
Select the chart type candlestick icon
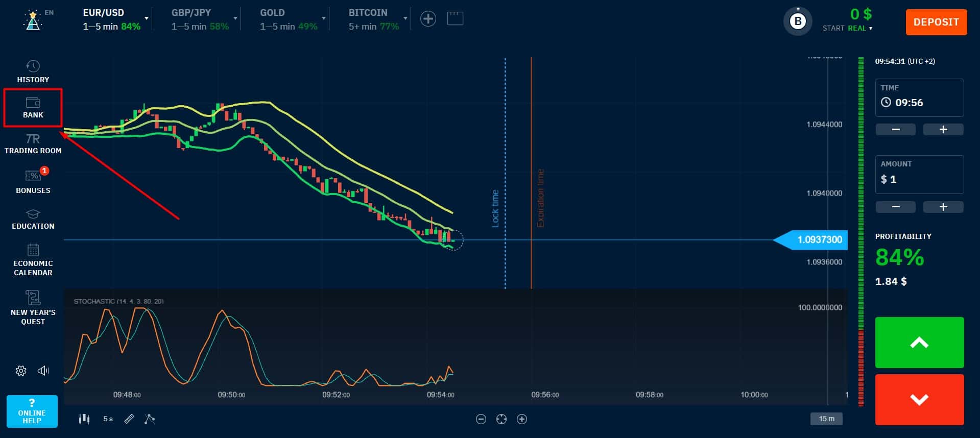click(x=84, y=419)
